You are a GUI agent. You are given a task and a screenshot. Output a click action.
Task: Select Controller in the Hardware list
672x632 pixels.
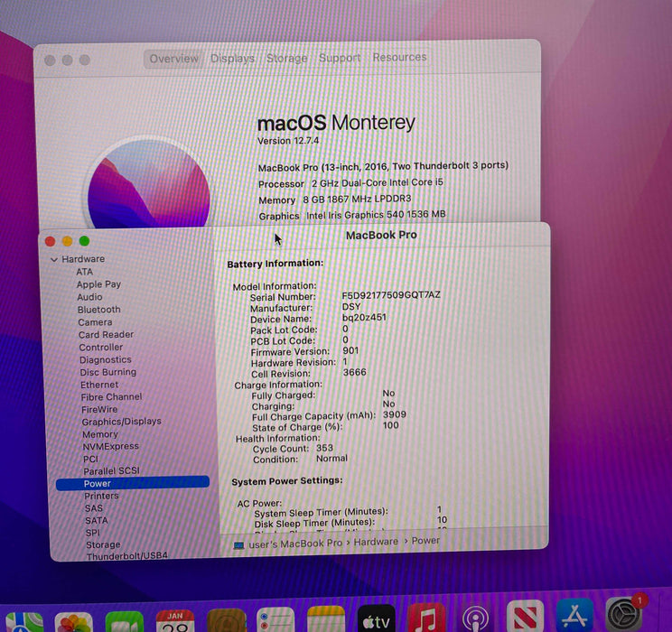101,347
